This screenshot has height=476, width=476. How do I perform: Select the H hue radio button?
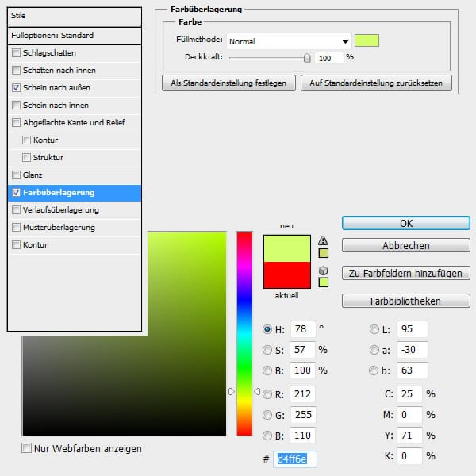267,329
